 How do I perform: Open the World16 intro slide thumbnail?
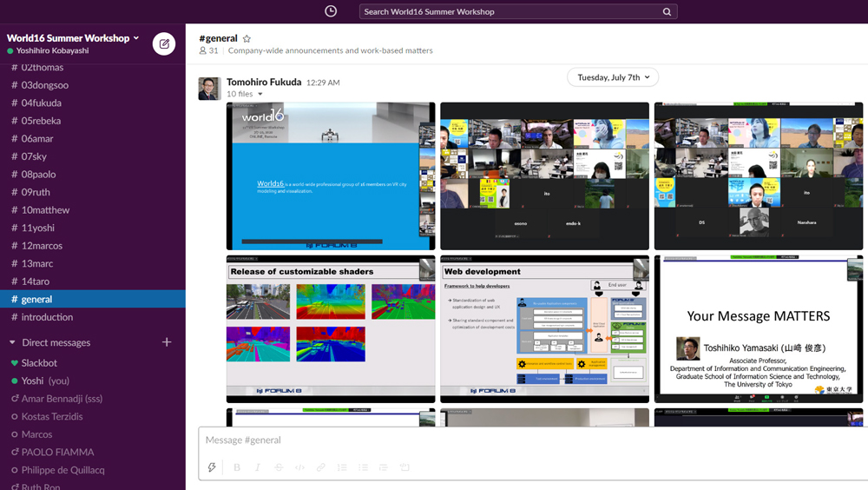(x=331, y=176)
